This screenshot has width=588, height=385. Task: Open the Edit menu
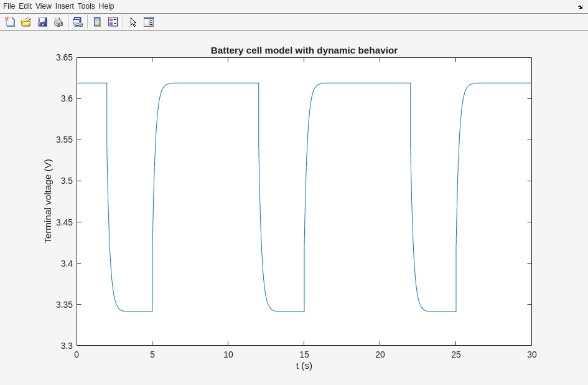pos(25,6)
